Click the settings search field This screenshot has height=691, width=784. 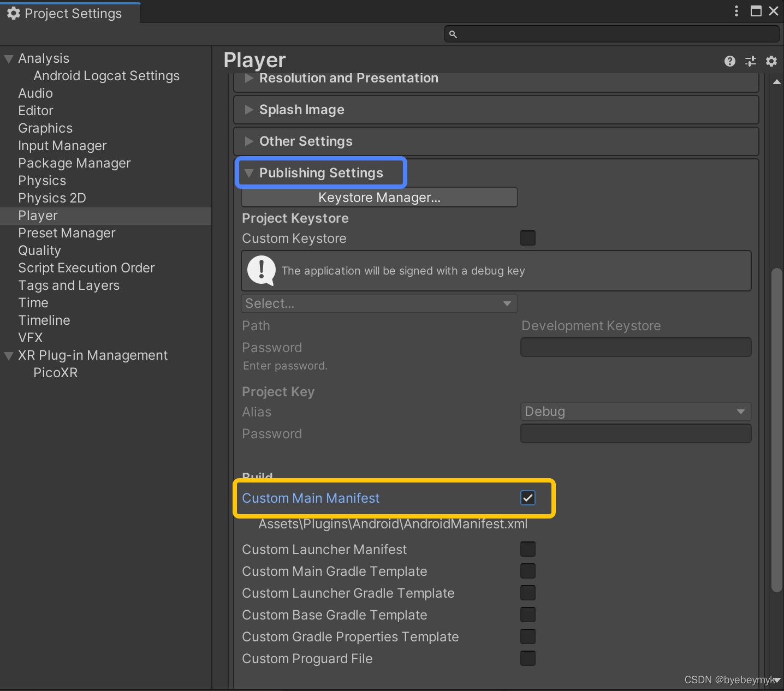click(x=612, y=34)
